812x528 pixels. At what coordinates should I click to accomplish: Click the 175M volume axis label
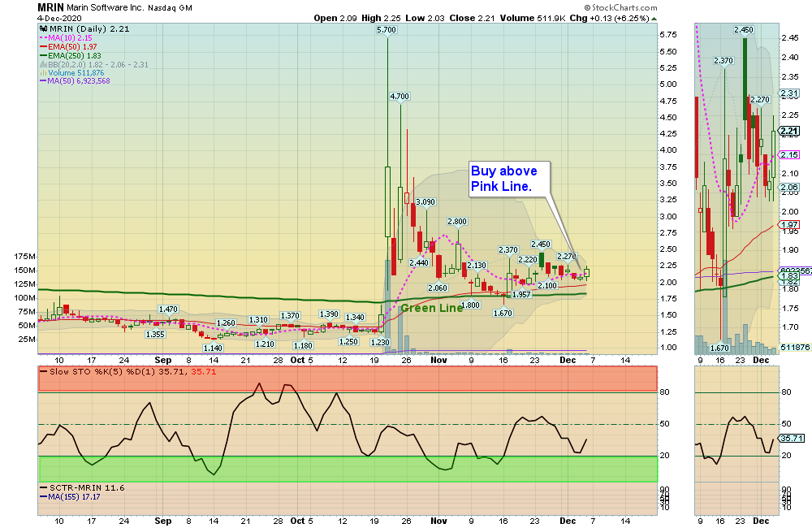click(x=25, y=257)
